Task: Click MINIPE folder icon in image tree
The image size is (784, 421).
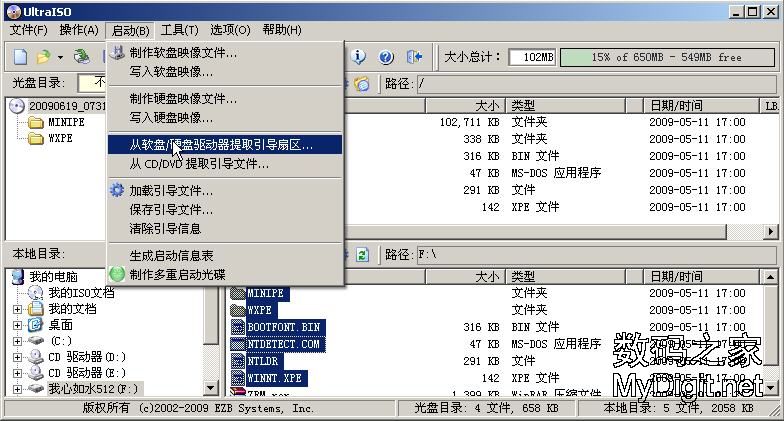Action: (x=36, y=122)
